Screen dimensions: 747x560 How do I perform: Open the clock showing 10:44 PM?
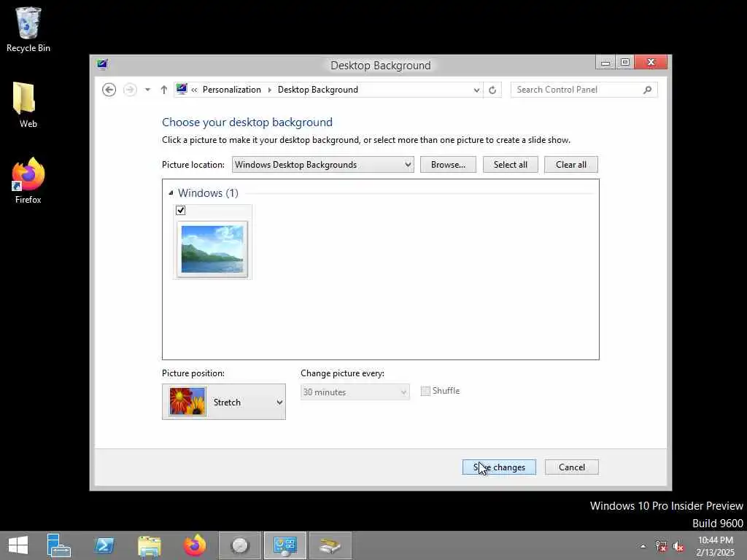tap(715, 546)
